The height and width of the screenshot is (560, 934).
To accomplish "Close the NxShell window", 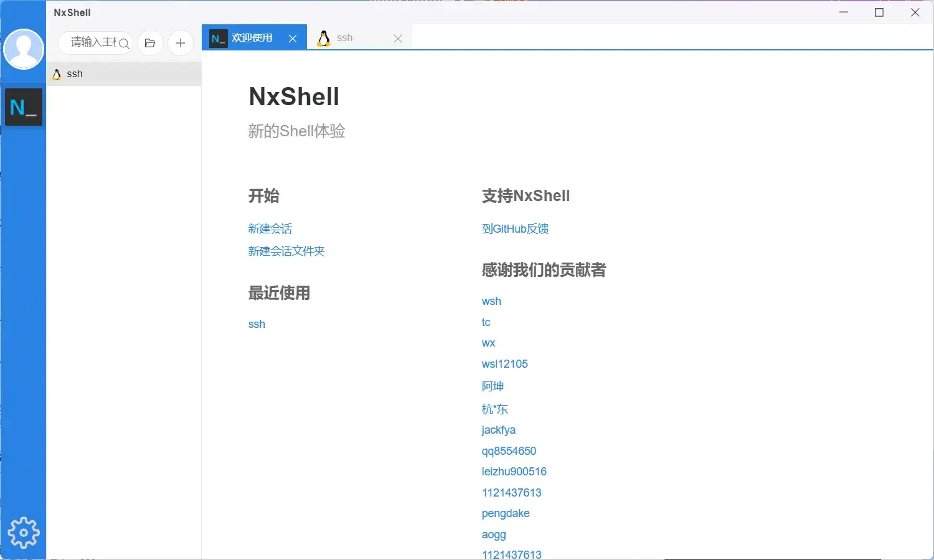I will 915,12.
